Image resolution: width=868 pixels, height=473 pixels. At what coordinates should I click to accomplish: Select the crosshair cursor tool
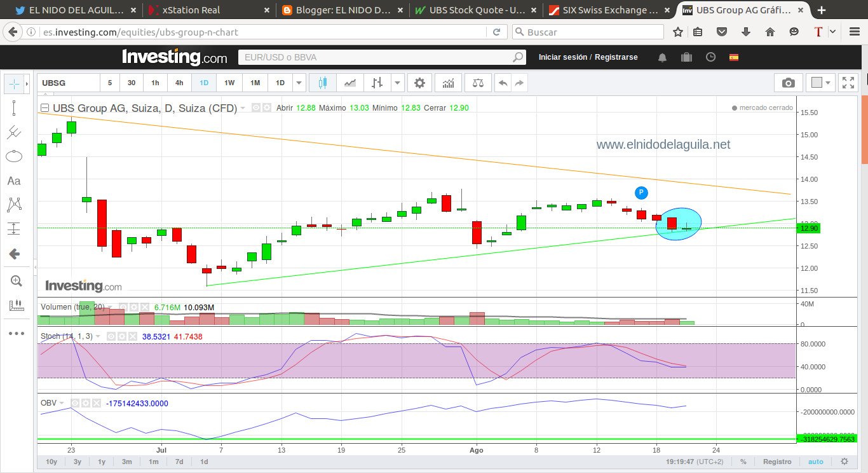point(14,84)
